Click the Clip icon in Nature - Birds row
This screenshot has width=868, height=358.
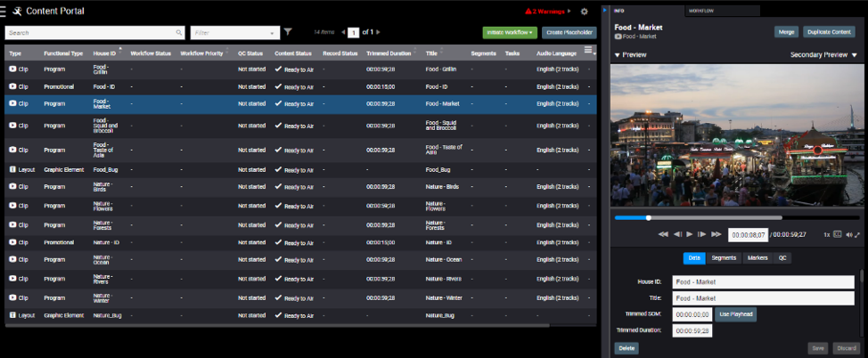(12, 186)
